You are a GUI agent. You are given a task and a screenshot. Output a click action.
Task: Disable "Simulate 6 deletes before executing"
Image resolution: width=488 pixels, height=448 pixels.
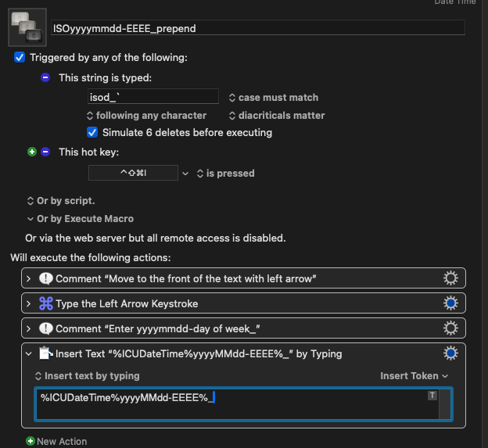[x=92, y=132]
